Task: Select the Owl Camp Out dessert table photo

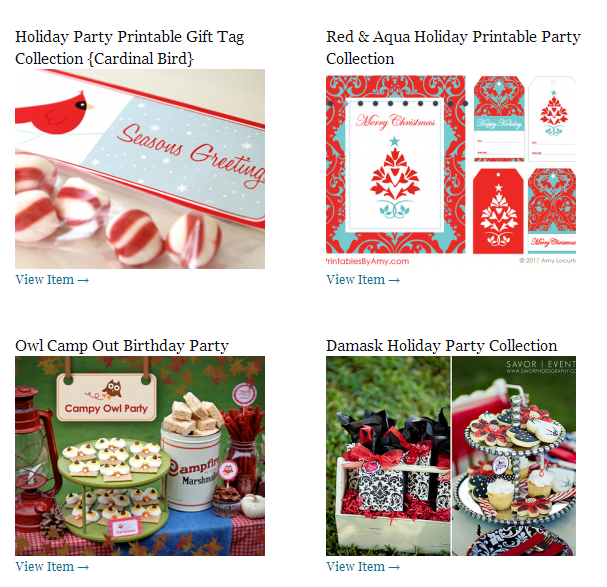Action: (140, 456)
